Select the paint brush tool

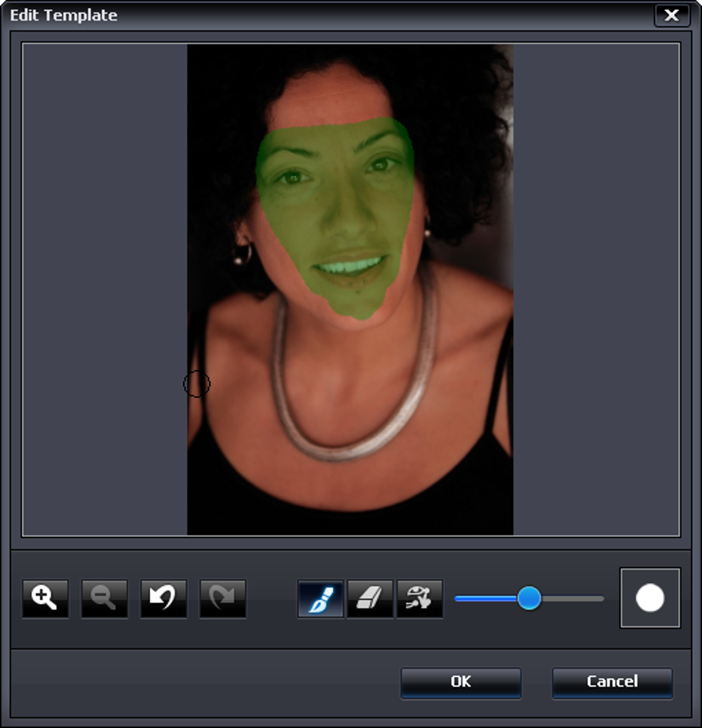(320, 599)
